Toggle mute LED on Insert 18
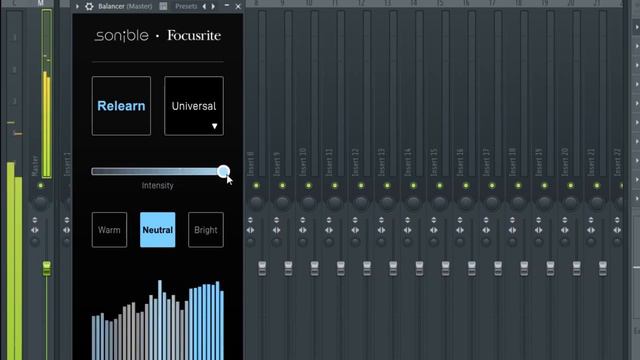The image size is (640, 360). 518,186
